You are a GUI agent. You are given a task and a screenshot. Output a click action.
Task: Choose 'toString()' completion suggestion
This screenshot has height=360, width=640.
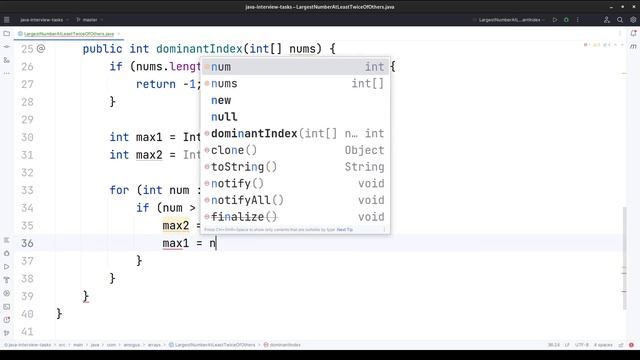click(295, 167)
